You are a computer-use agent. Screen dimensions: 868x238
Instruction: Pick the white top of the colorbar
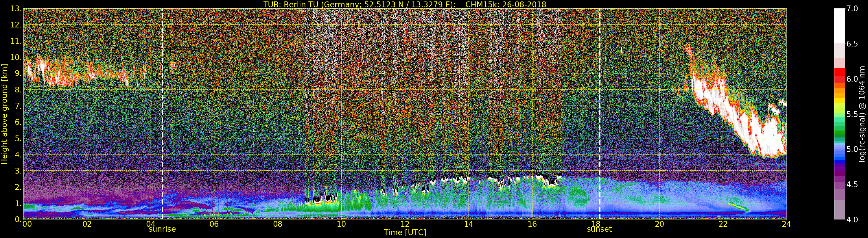[x=839, y=24]
